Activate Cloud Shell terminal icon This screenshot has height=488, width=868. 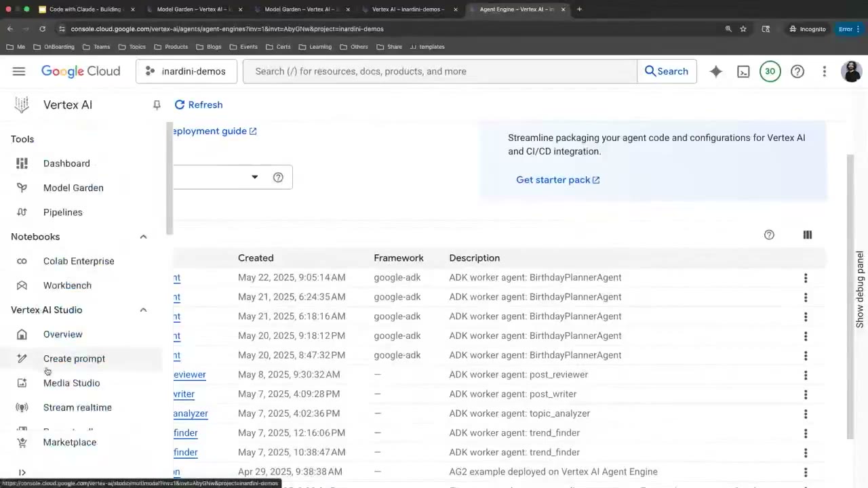pyautogui.click(x=743, y=71)
